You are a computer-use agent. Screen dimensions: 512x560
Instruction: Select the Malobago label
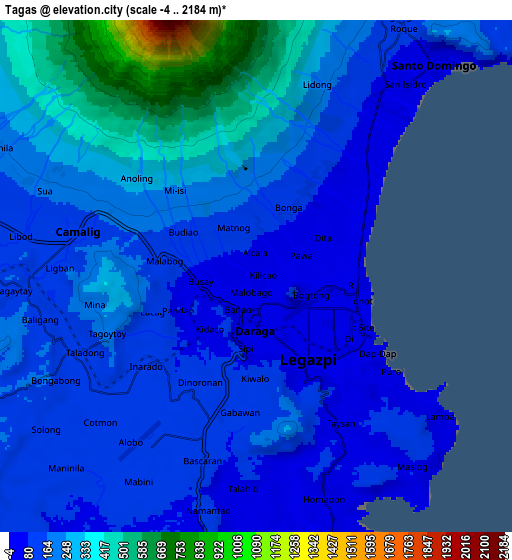[x=251, y=293]
